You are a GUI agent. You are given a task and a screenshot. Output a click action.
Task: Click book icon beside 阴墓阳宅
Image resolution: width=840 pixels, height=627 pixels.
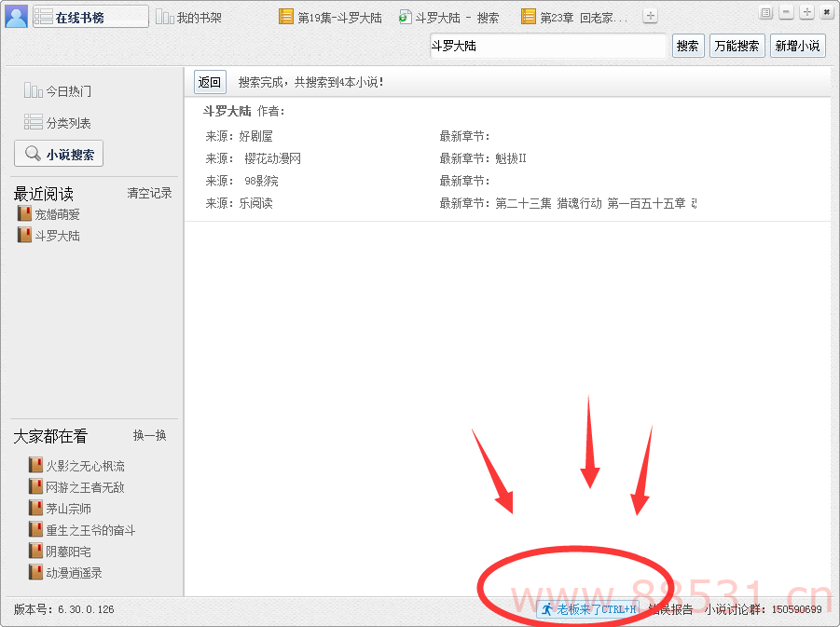pyautogui.click(x=35, y=551)
